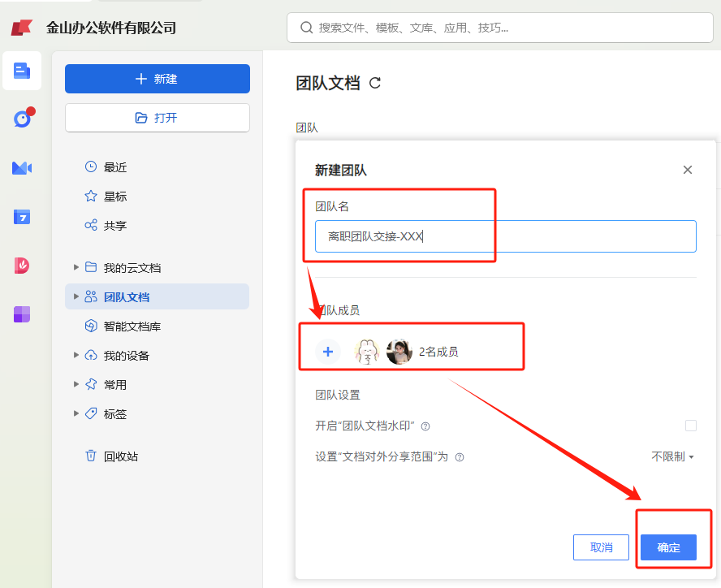Expand the 我的云文档 tree node
721x588 pixels.
(x=76, y=267)
